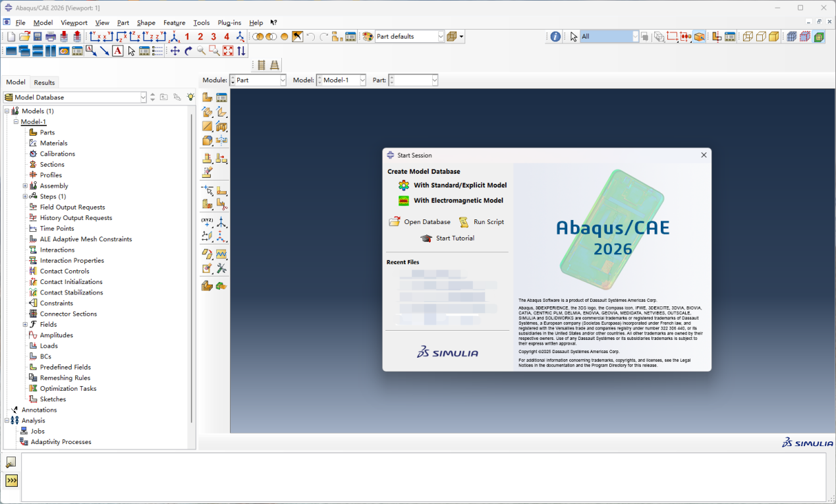Select the Magnify View tool
This screenshot has width=836, height=504.
pos(202,51)
